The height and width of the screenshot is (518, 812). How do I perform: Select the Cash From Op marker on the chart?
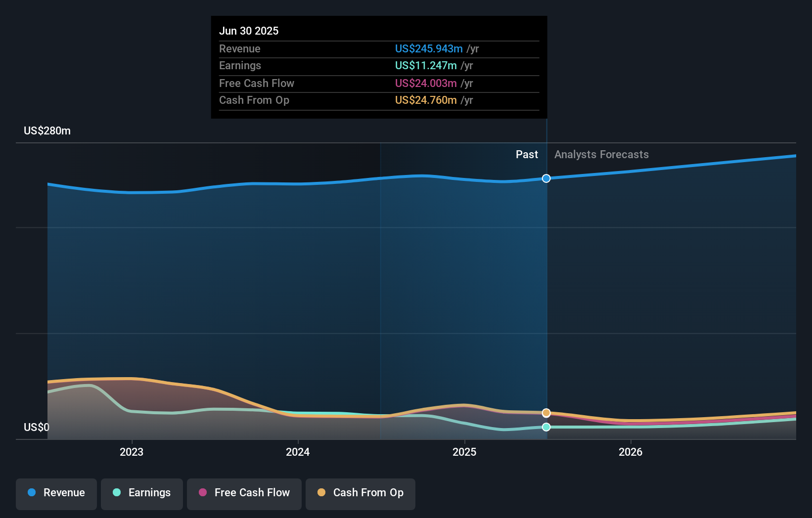click(x=546, y=412)
